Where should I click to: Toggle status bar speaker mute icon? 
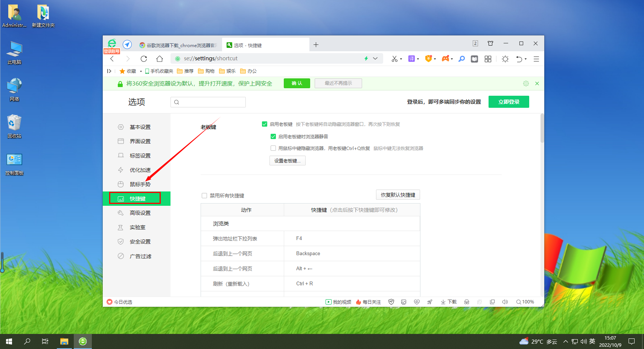coord(505,302)
